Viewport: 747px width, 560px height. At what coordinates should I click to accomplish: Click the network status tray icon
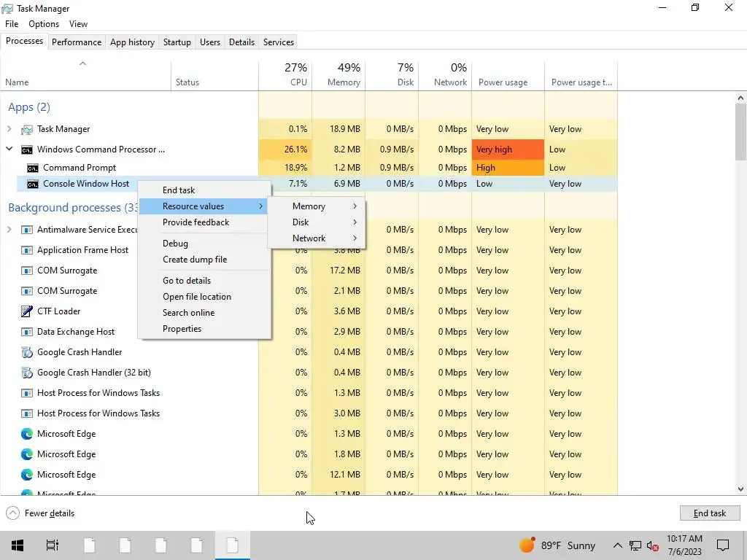(x=635, y=545)
